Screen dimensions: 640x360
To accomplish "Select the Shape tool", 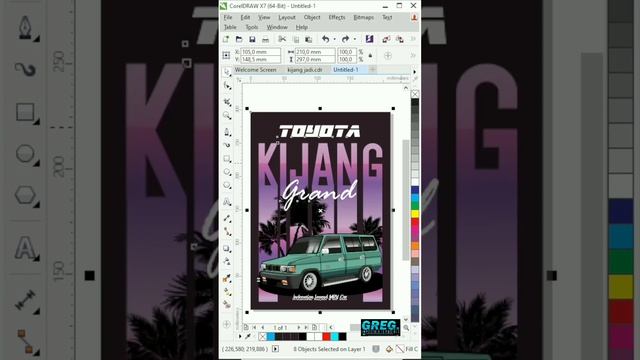I will [x=227, y=86].
